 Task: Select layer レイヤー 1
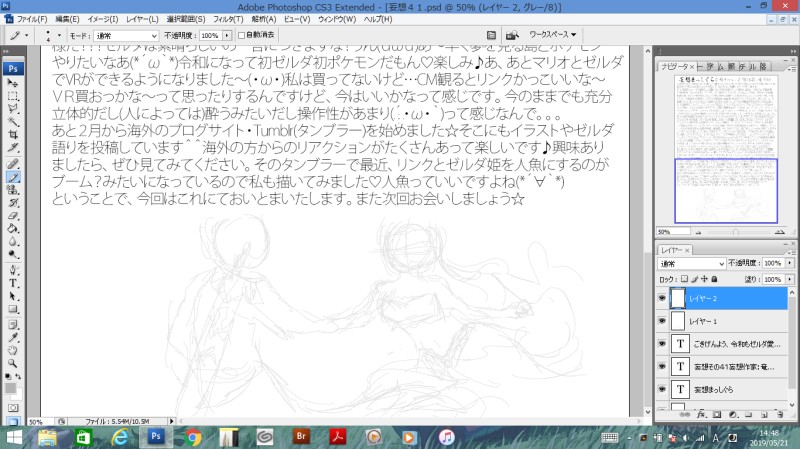click(728, 321)
